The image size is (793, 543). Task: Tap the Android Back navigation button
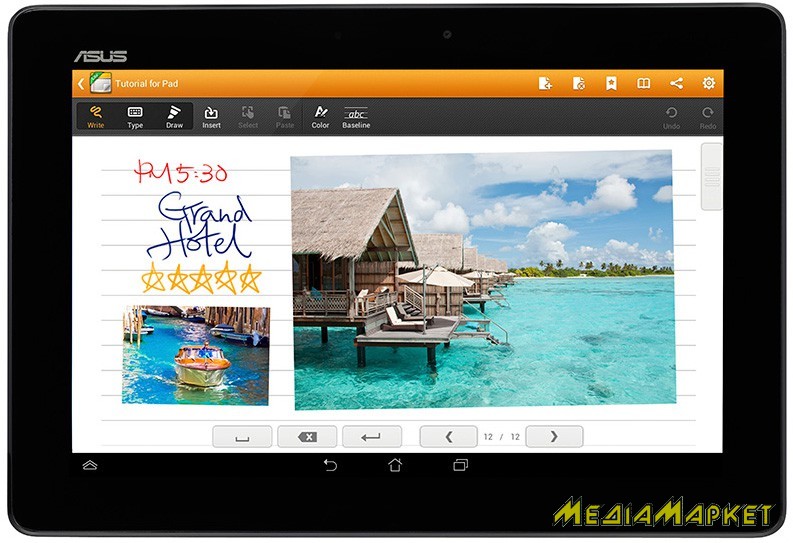(x=330, y=465)
